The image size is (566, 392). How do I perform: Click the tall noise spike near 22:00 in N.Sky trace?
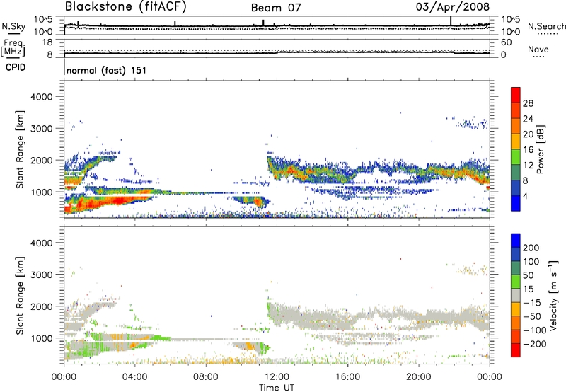451,21
